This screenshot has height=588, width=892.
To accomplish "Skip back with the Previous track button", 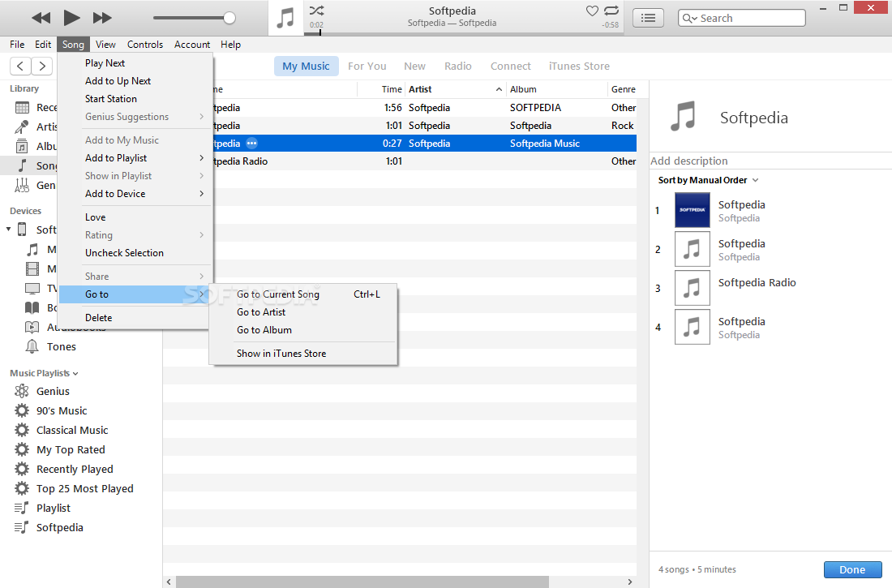I will 41,18.
